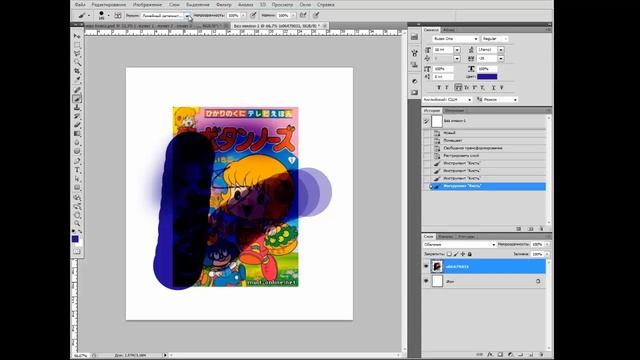This screenshot has width=640, height=360.
Task: Select the Hand tool
Action: (77, 215)
